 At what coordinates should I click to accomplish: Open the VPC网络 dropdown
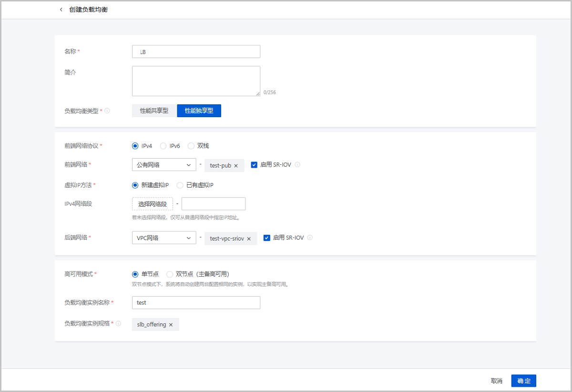(163, 238)
